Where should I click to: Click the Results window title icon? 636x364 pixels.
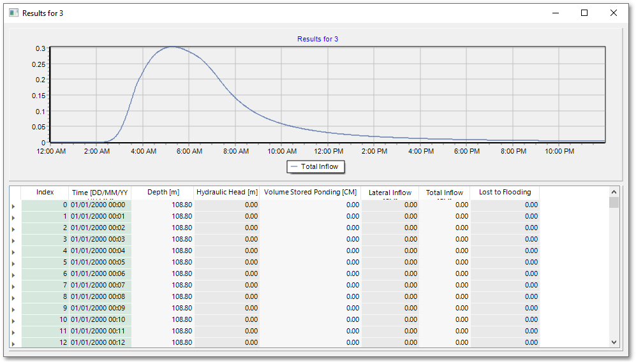[14, 13]
